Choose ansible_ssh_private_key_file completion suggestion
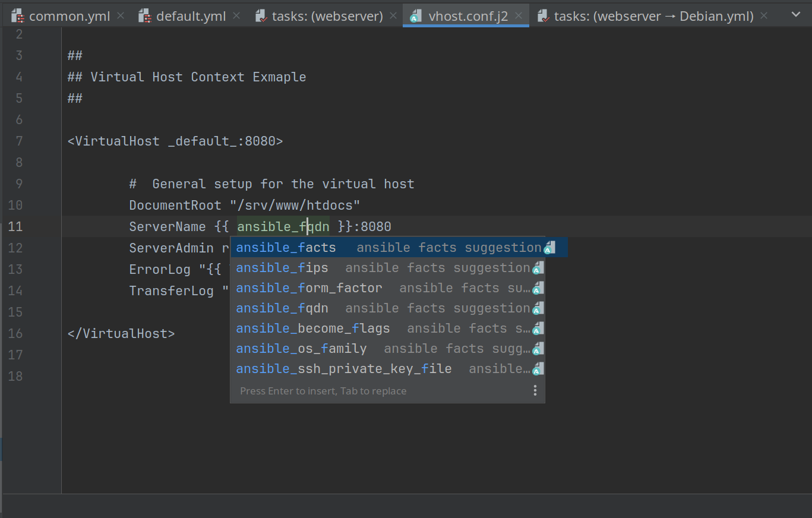812x518 pixels. (388, 369)
